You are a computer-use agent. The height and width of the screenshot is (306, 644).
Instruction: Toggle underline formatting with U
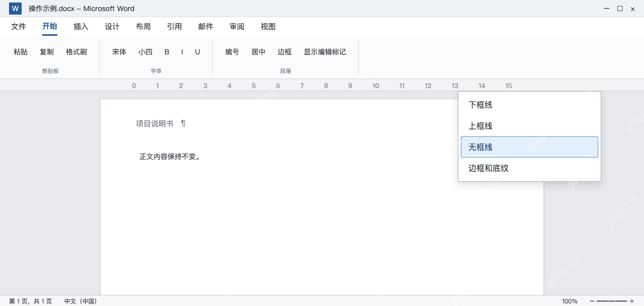pyautogui.click(x=198, y=52)
